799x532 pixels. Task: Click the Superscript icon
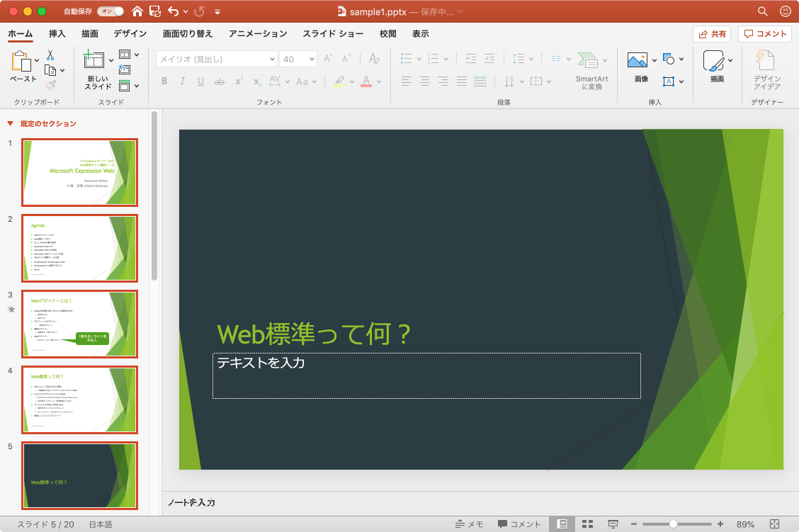coord(239,81)
